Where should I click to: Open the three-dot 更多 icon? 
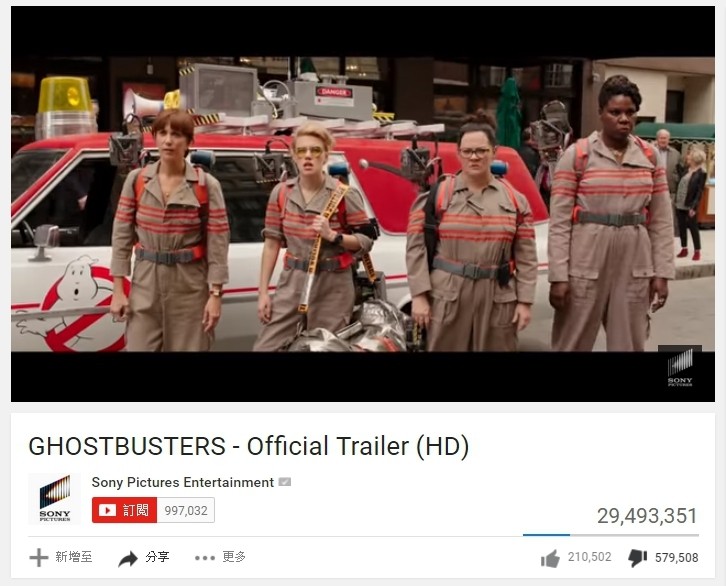(205, 558)
